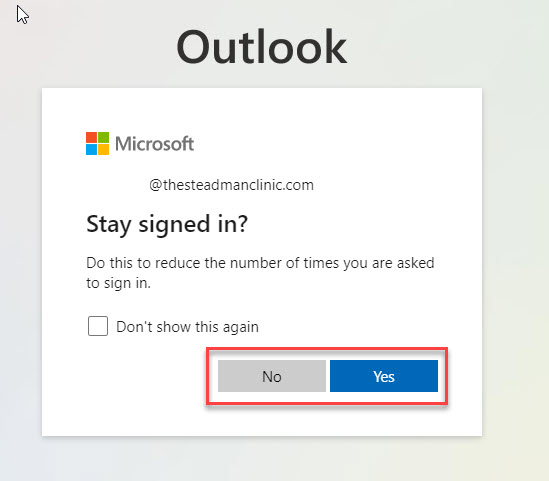Viewport: 549px width, 481px height.
Task: Click the blank space left of the email domain
Action: tap(117, 185)
